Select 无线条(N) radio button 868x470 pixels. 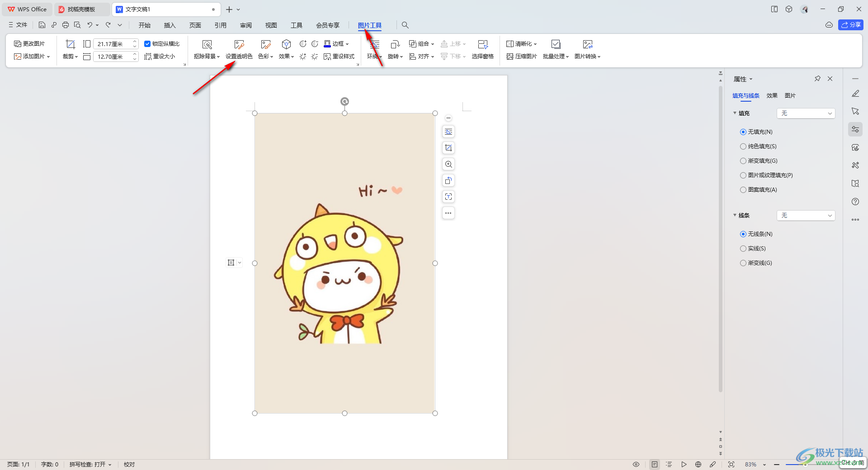point(743,234)
